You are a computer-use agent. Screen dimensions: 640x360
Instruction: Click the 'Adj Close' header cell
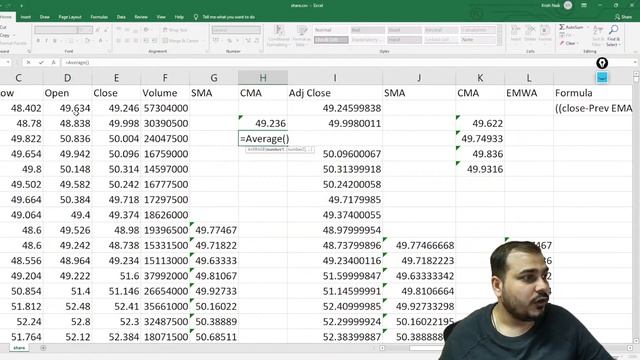pyautogui.click(x=335, y=93)
